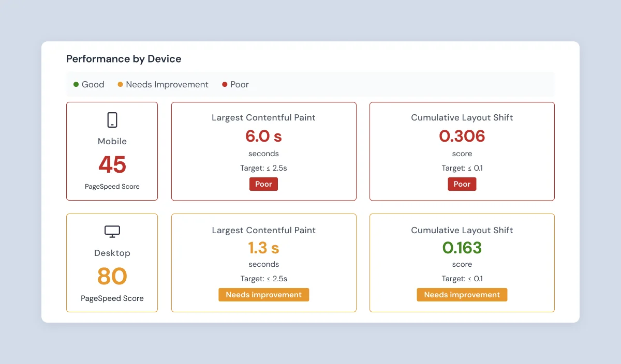Viewport: 621px width, 364px height.
Task: Click the PageSpeed Score label under Mobile
Action: coord(112,186)
